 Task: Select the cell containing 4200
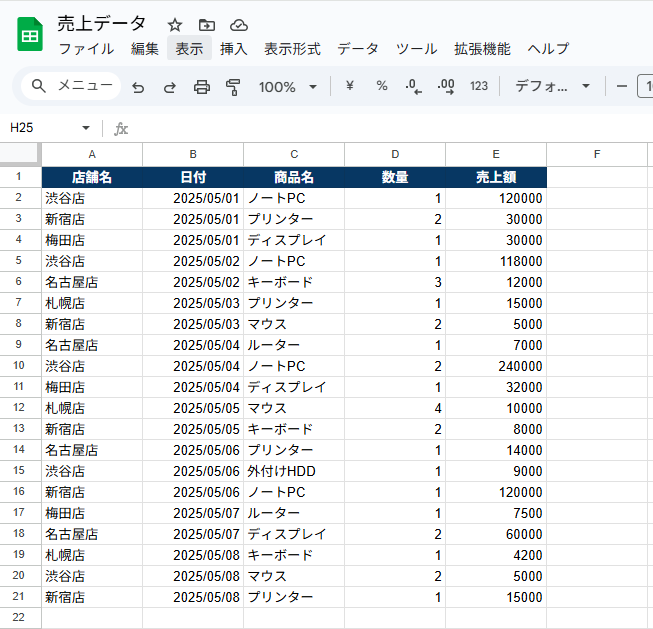[x=496, y=555]
